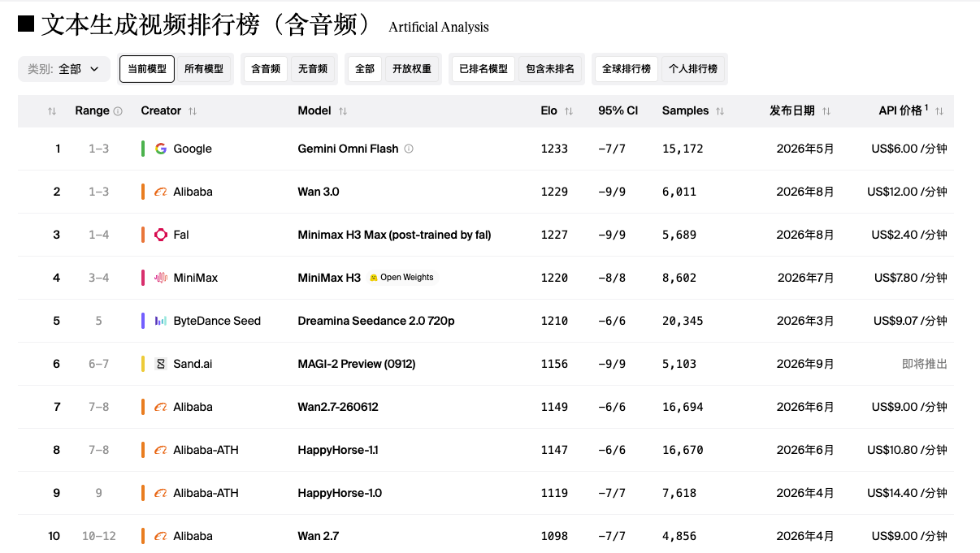
Task: Select the 含音频 toggle option
Action: [x=266, y=69]
